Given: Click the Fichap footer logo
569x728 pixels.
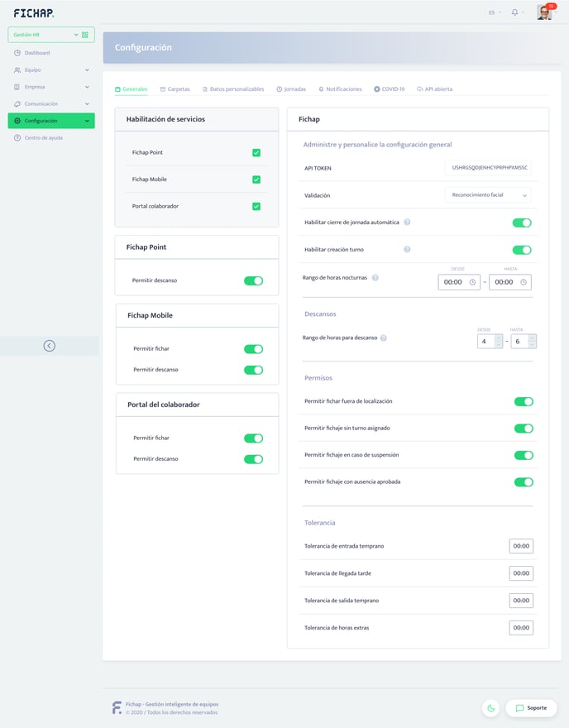Looking at the screenshot, I should click(x=117, y=707).
